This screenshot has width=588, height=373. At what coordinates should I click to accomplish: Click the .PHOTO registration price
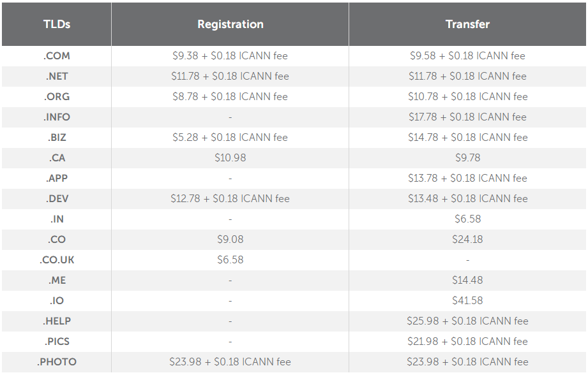click(x=230, y=362)
